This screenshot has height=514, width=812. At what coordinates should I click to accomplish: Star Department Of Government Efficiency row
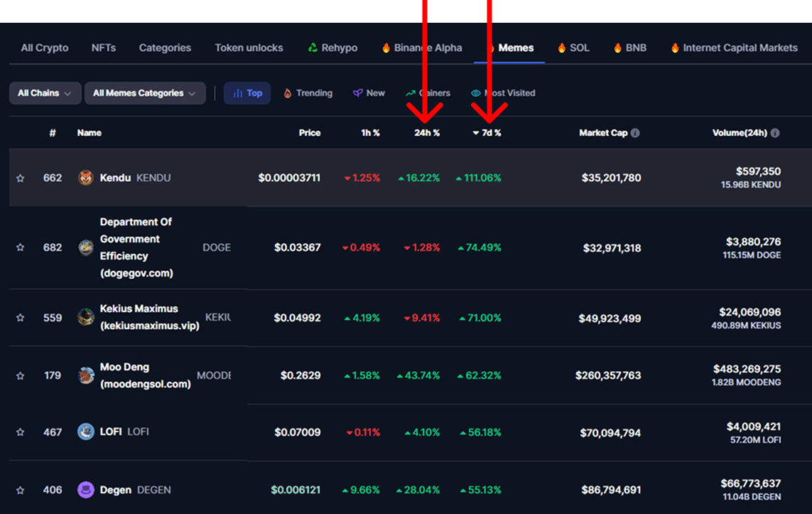pos(20,247)
